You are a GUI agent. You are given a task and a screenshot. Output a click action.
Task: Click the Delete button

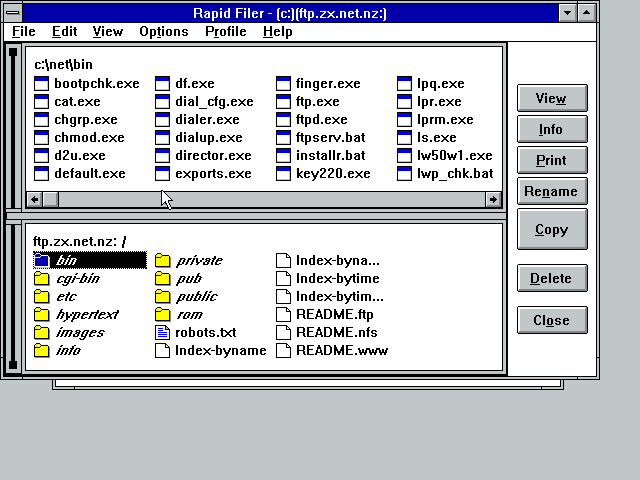click(552, 278)
